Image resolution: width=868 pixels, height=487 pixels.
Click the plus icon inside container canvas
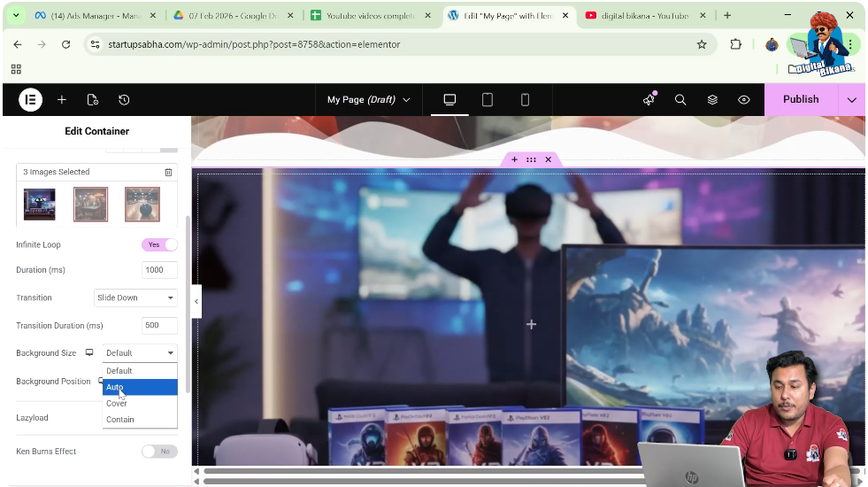click(x=531, y=324)
